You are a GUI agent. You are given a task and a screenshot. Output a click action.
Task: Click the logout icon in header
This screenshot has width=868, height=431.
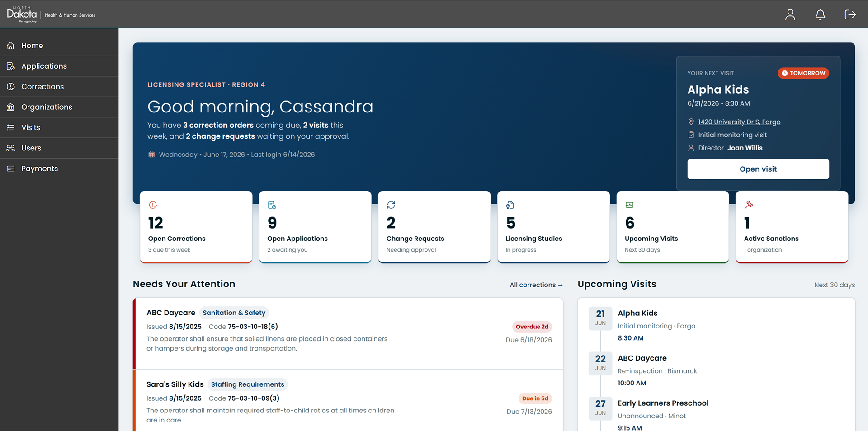pyautogui.click(x=850, y=14)
